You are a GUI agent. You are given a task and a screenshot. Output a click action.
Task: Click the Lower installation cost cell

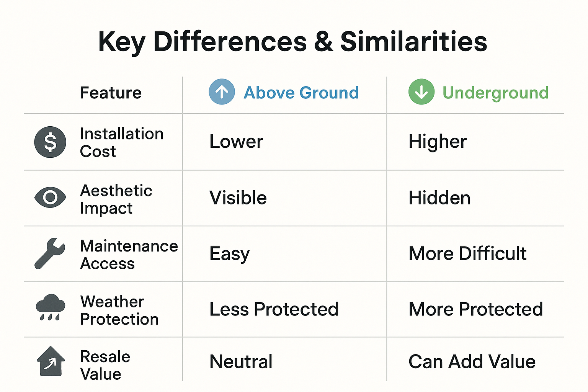(x=236, y=141)
